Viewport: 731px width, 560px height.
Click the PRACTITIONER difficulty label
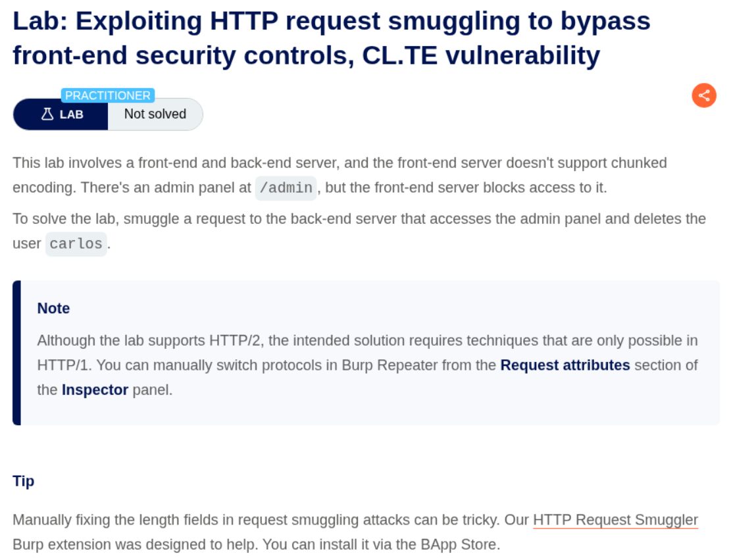point(108,95)
